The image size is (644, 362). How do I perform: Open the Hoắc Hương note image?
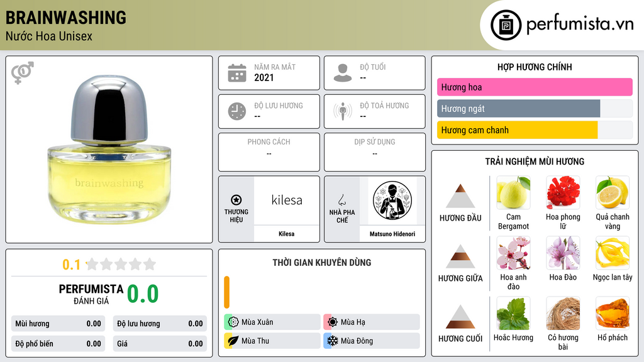click(513, 313)
